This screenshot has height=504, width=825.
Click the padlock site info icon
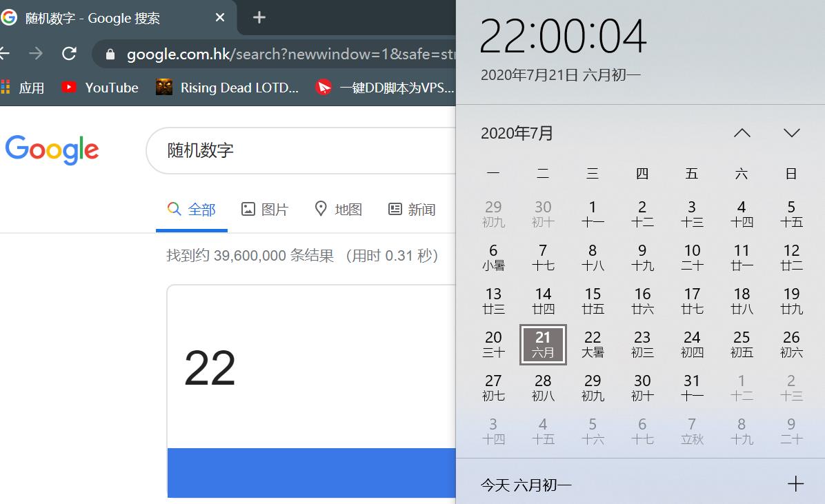(x=110, y=54)
